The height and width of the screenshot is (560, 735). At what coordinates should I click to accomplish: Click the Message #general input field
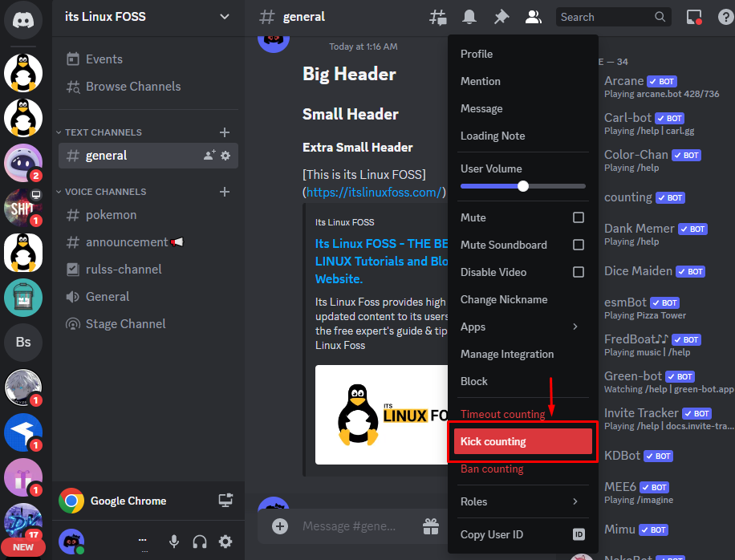[x=349, y=526]
